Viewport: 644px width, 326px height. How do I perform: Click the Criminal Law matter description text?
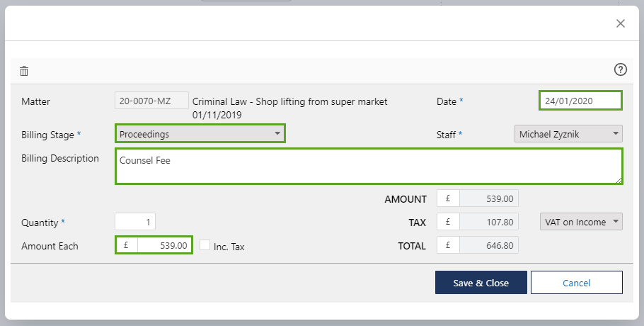(x=289, y=101)
